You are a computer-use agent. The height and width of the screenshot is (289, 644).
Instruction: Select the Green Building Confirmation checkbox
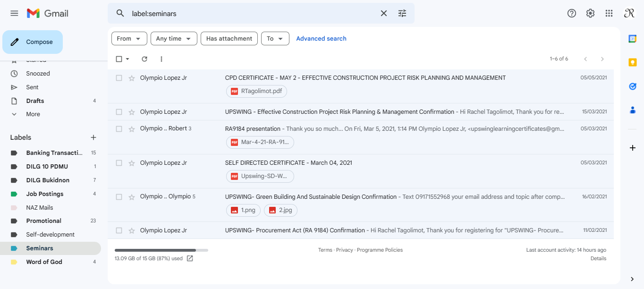[x=119, y=197]
